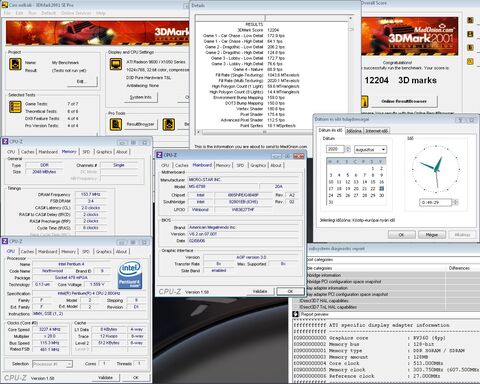Image resolution: width=480 pixels, height=384 pixels.
Task: Click the CPU-Z title icon of Memory window
Action: coord(5,142)
